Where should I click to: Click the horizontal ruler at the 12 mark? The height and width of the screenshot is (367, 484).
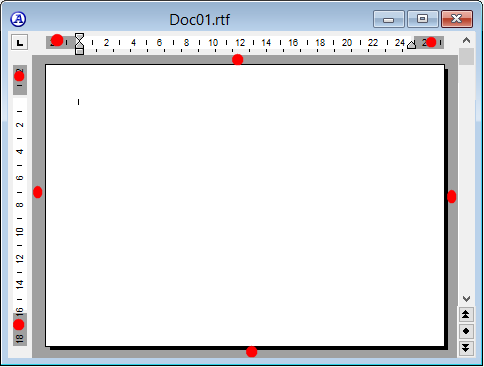tap(240, 43)
